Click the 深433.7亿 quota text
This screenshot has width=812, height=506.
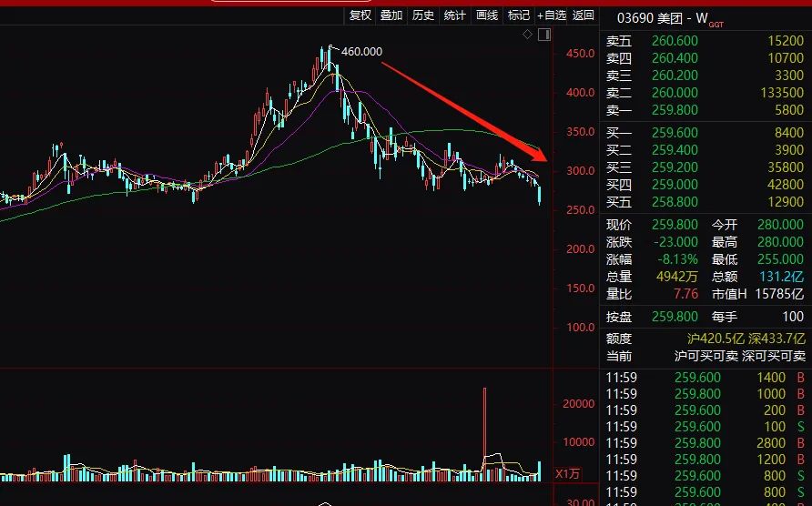tap(776, 339)
